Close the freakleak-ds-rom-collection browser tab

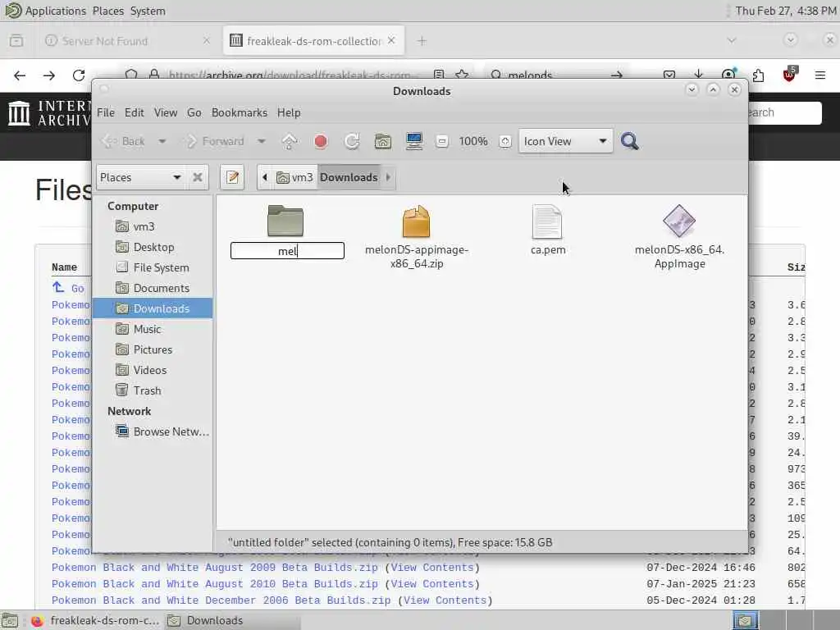(391, 40)
